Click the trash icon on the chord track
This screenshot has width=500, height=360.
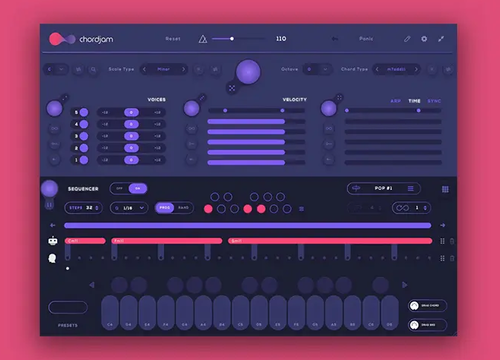(452, 241)
